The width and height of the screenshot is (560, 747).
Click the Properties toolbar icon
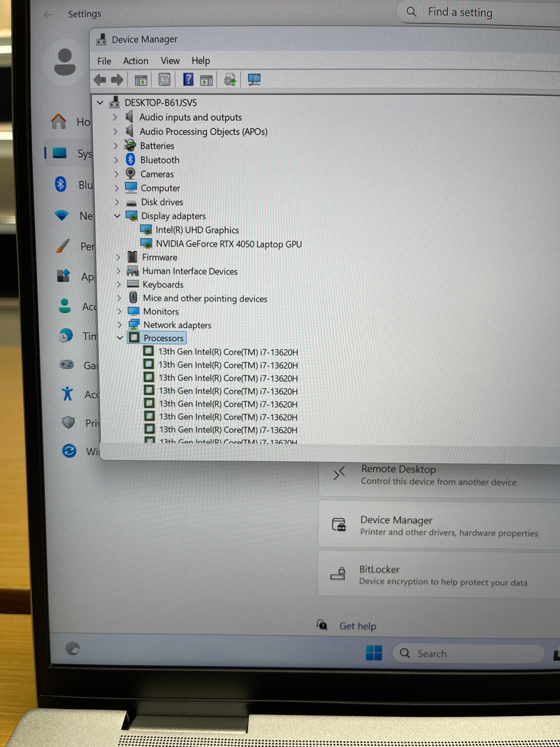tap(164, 80)
